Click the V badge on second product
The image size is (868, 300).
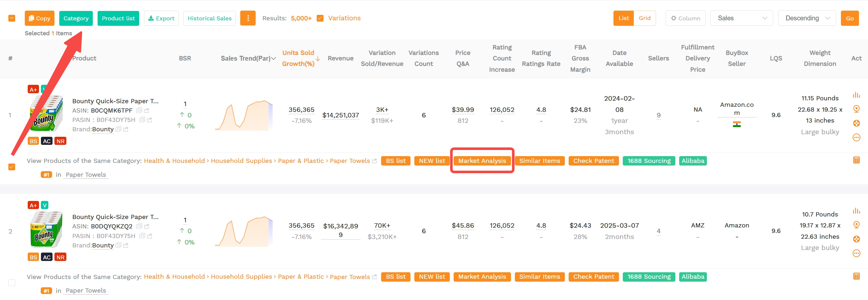point(44,205)
